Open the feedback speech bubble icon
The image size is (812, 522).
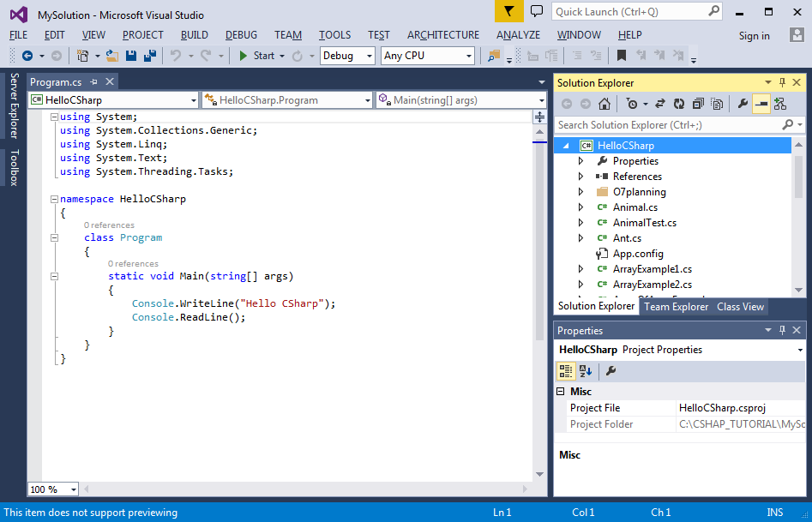[537, 11]
